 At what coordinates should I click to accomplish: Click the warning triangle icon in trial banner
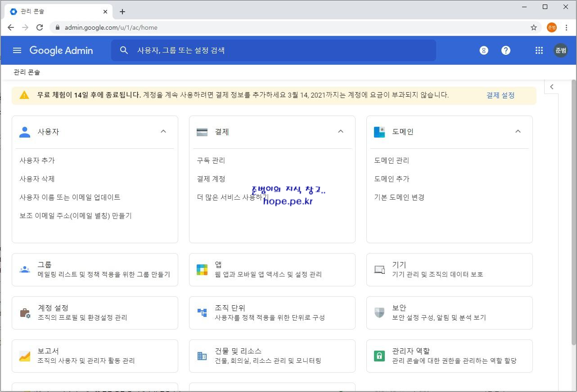pyautogui.click(x=24, y=95)
